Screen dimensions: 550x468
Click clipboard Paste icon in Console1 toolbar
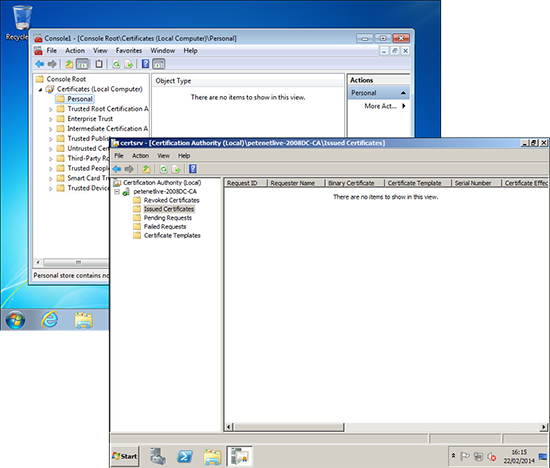pos(99,64)
